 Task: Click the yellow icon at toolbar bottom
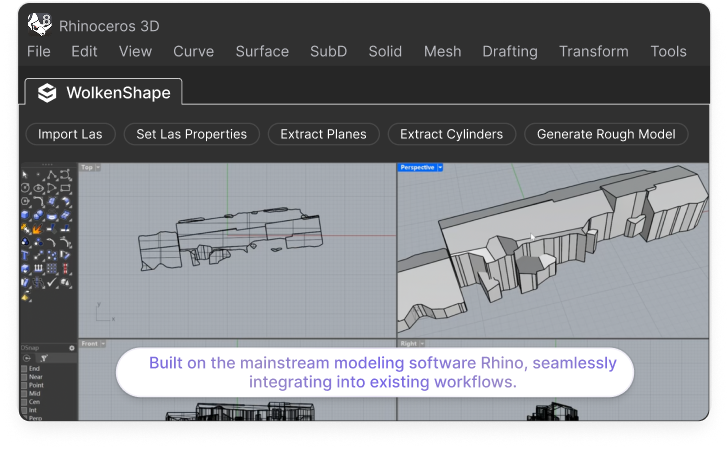[26, 296]
